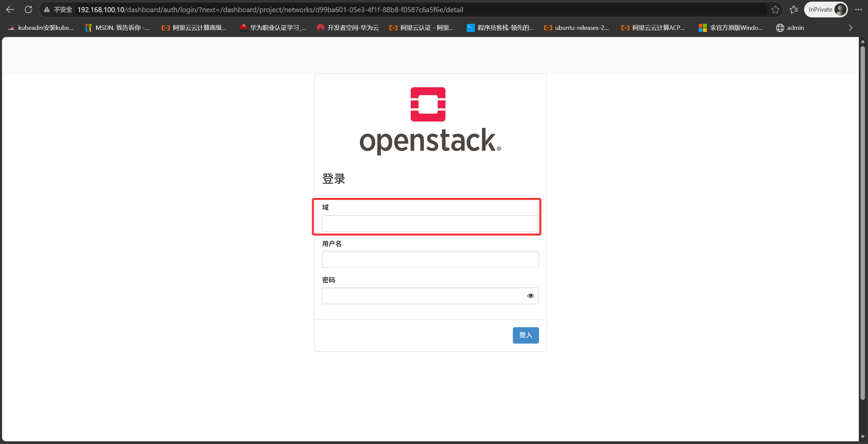Click the OpenStack logo
Viewport: 868px width, 444px height.
pyautogui.click(x=430, y=121)
